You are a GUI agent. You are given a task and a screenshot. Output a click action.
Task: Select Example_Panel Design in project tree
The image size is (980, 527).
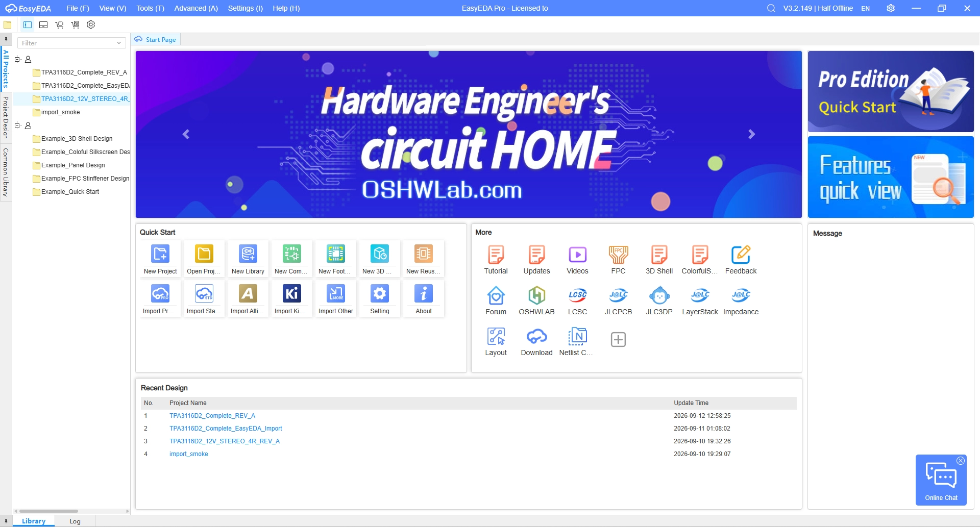point(73,165)
